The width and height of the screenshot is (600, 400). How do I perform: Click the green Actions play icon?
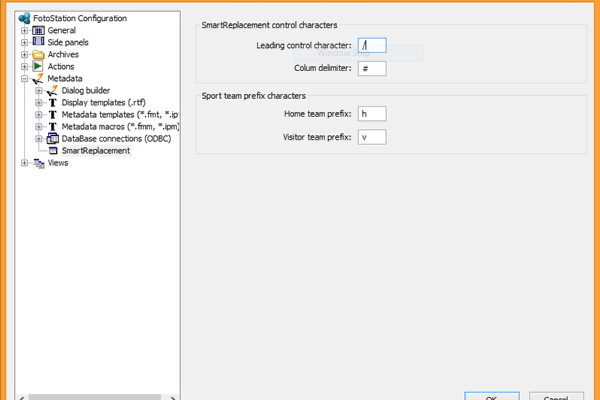point(39,66)
